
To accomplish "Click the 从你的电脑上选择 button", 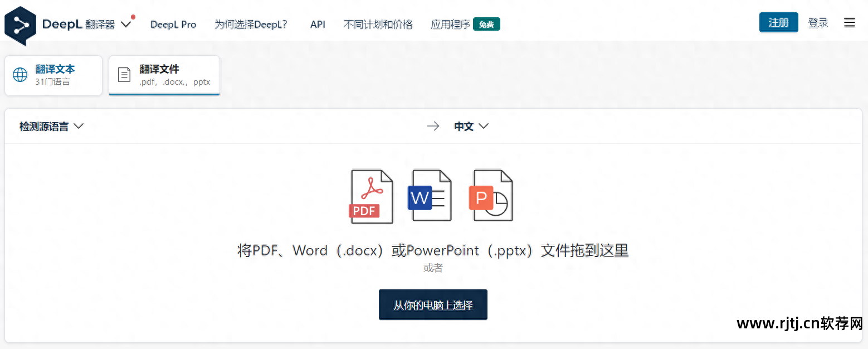I will [x=433, y=304].
